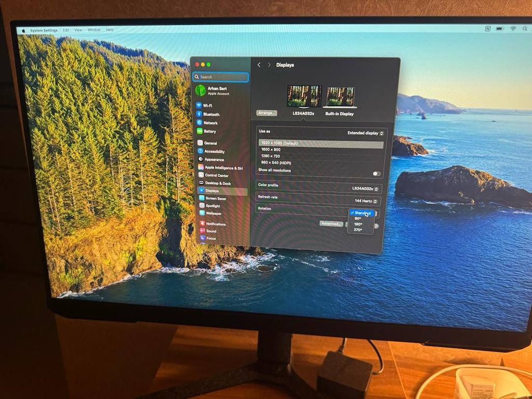Open Accessibility settings in sidebar

[x=211, y=151]
